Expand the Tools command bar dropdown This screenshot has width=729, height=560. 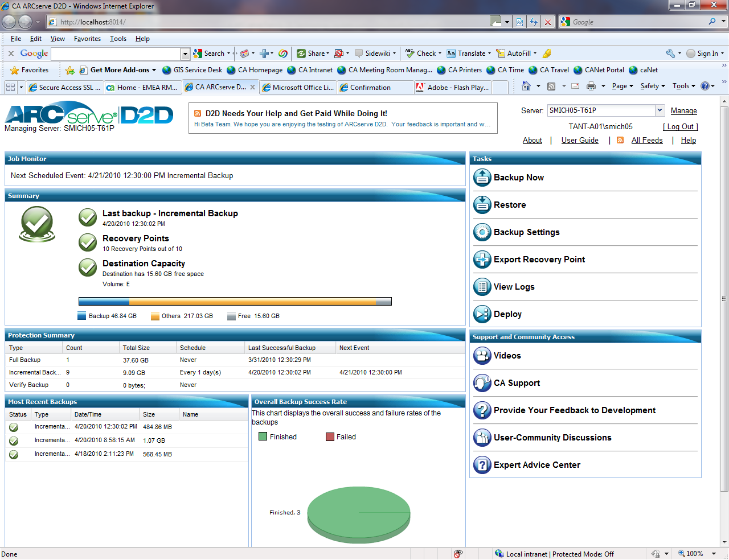click(x=684, y=86)
